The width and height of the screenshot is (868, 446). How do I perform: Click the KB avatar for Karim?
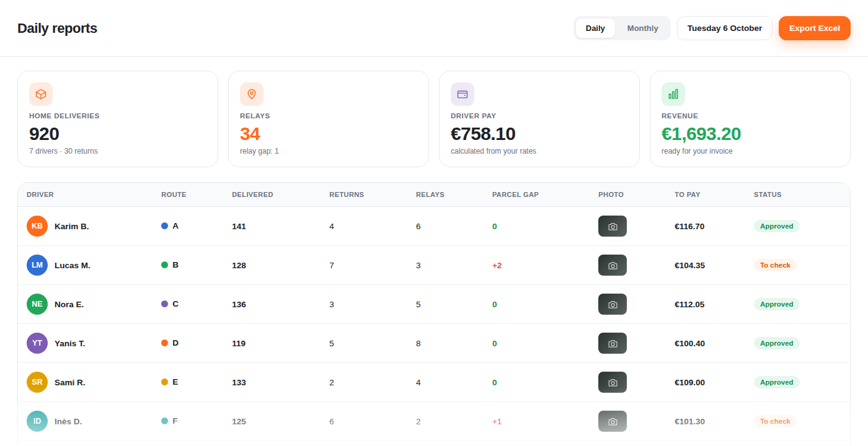point(37,226)
